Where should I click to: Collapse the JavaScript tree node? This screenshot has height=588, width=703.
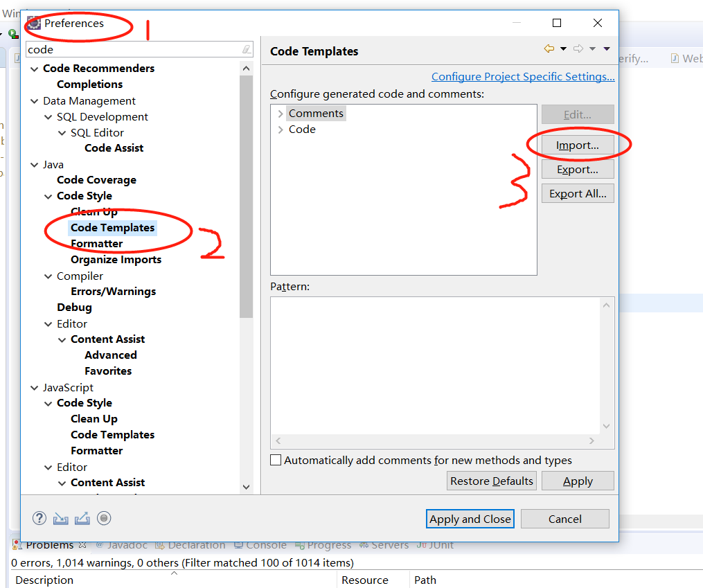pyautogui.click(x=34, y=388)
